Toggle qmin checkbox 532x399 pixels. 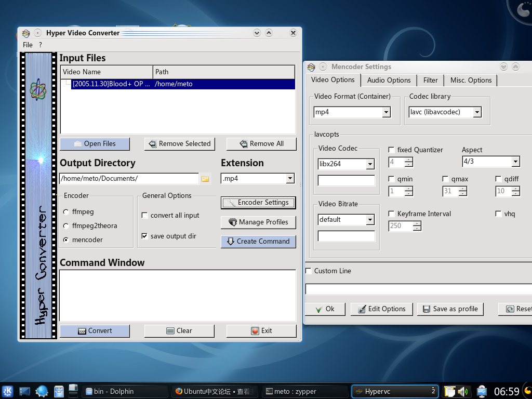[x=392, y=179]
